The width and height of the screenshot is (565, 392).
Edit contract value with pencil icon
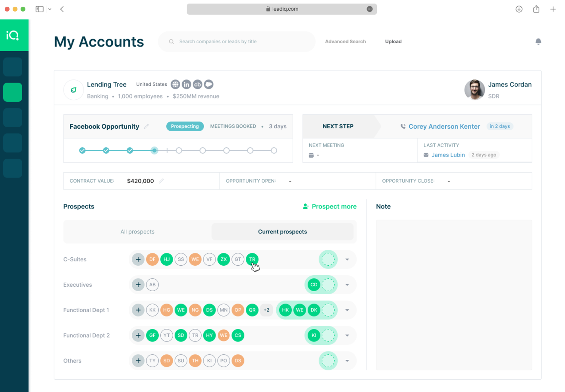tap(161, 181)
